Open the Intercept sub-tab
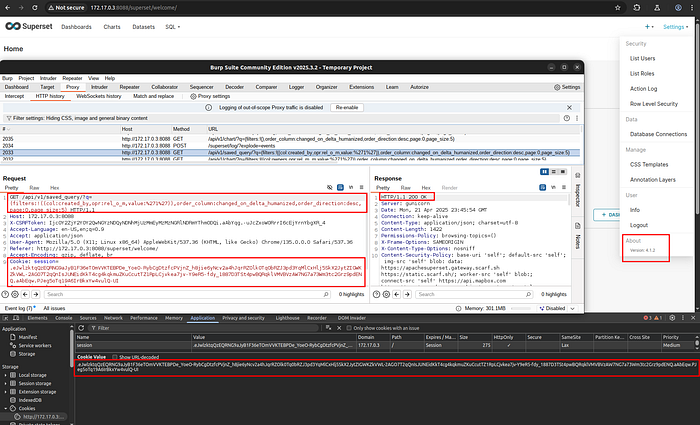This screenshot has height=425, width=700. (14, 96)
